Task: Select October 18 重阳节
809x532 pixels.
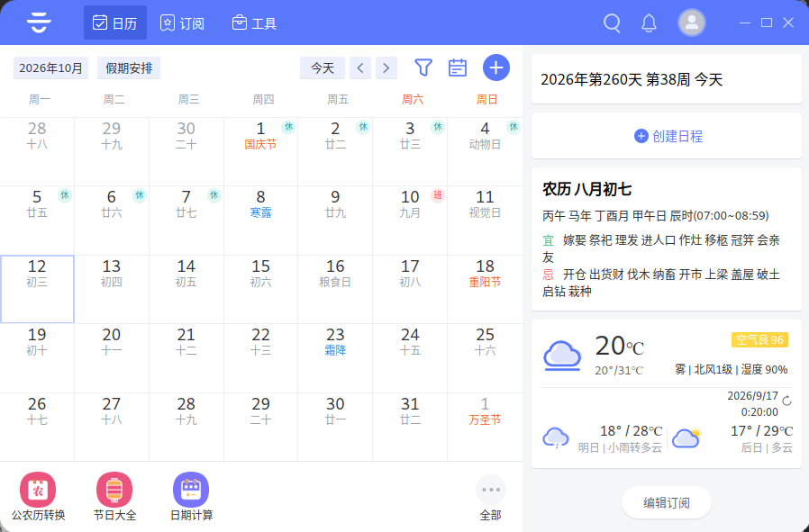Action: (x=485, y=289)
